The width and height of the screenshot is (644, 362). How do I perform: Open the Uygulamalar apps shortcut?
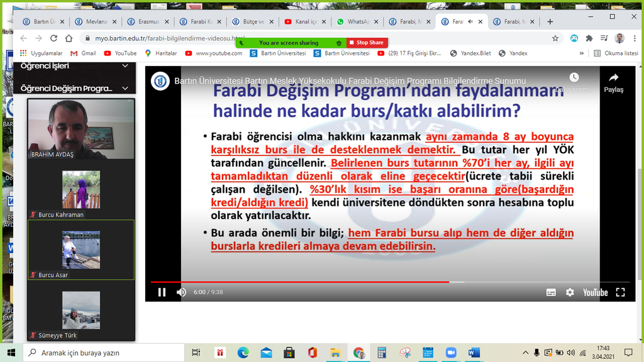click(x=42, y=53)
